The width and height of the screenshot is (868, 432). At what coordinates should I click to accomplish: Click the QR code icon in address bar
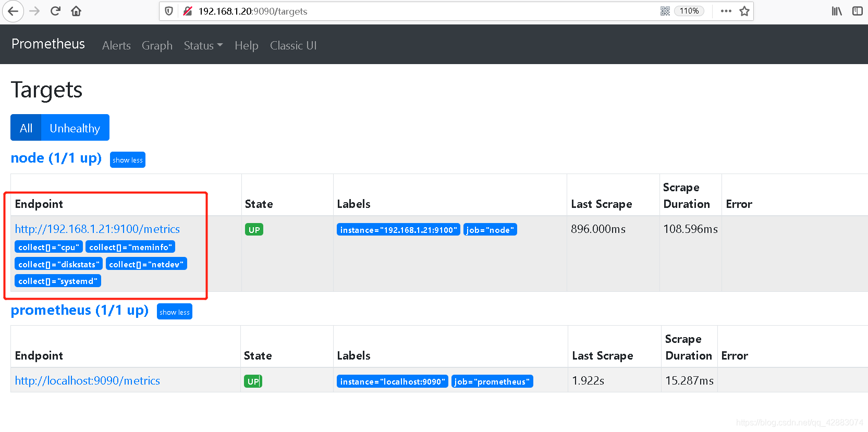coord(665,11)
